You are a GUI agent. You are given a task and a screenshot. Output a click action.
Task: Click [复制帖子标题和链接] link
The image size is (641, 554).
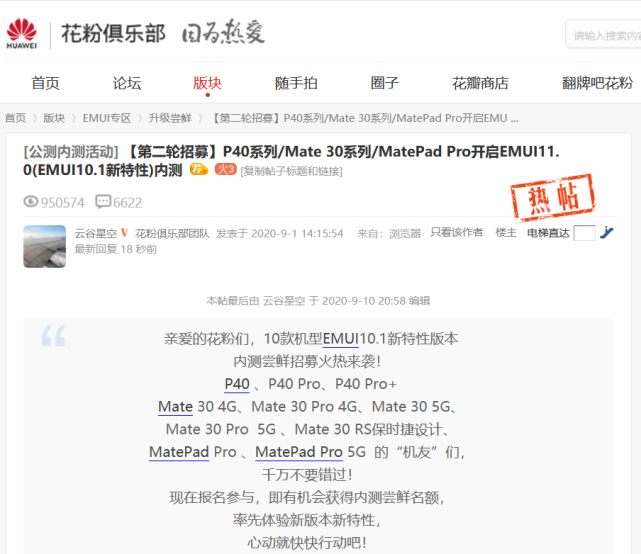291,171
